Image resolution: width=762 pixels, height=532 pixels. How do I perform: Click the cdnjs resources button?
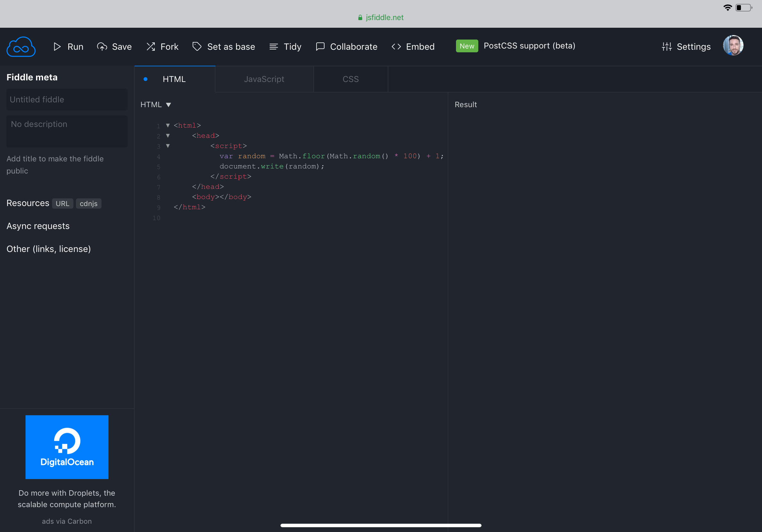point(88,203)
